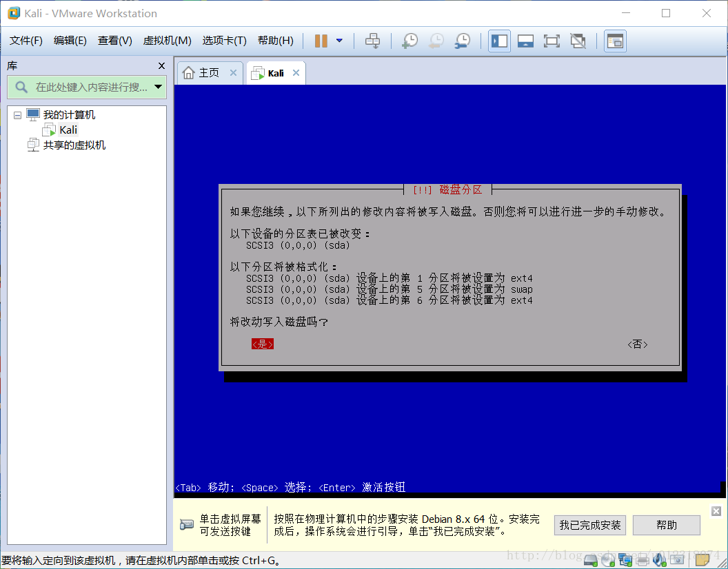This screenshot has width=728, height=569.
Task: Close the 库 library panel
Action: [x=161, y=66]
